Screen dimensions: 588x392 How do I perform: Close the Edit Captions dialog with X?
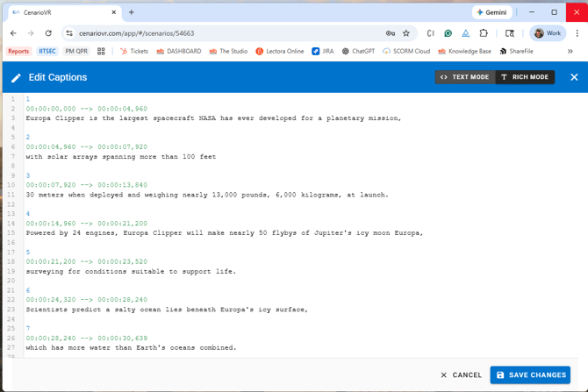coord(574,77)
